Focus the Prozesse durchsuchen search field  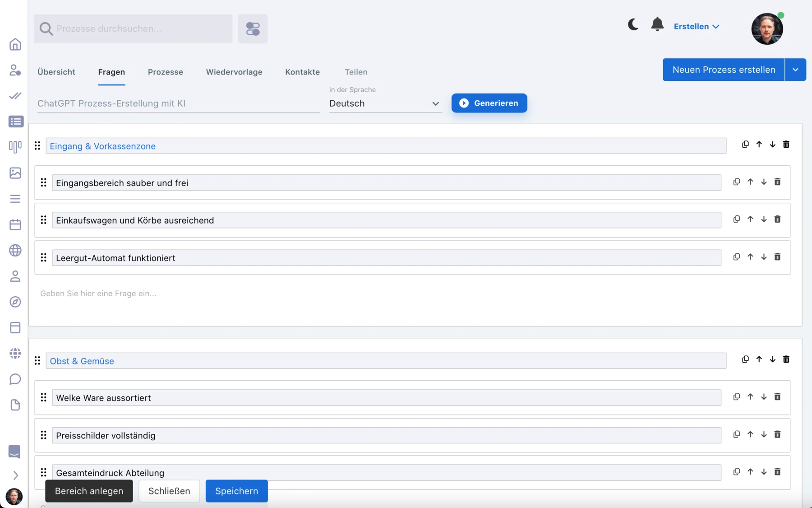[x=133, y=29]
